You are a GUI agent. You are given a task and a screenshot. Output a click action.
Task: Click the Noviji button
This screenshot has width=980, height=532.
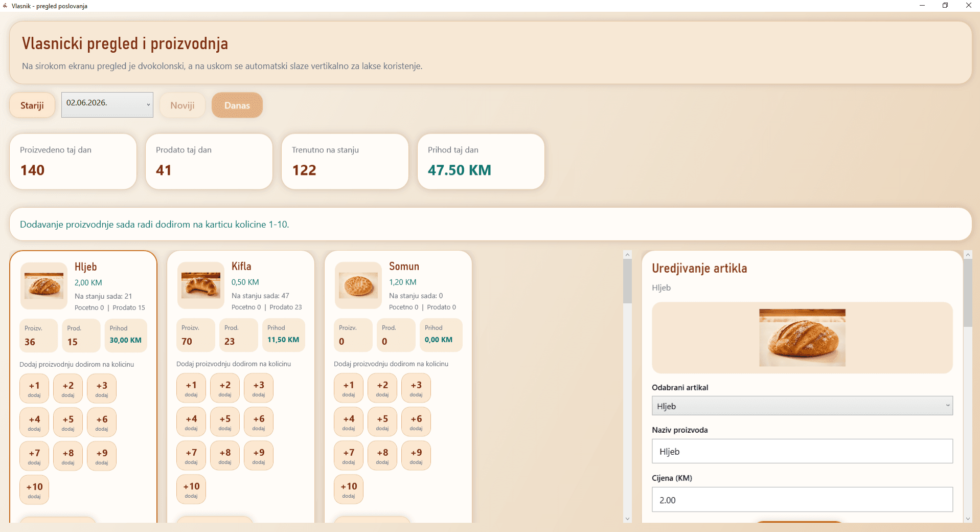[183, 105]
